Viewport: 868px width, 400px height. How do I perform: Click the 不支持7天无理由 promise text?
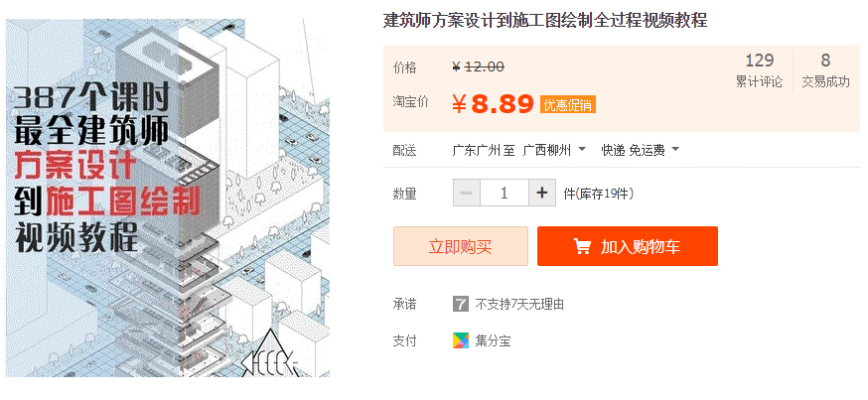[519, 305]
